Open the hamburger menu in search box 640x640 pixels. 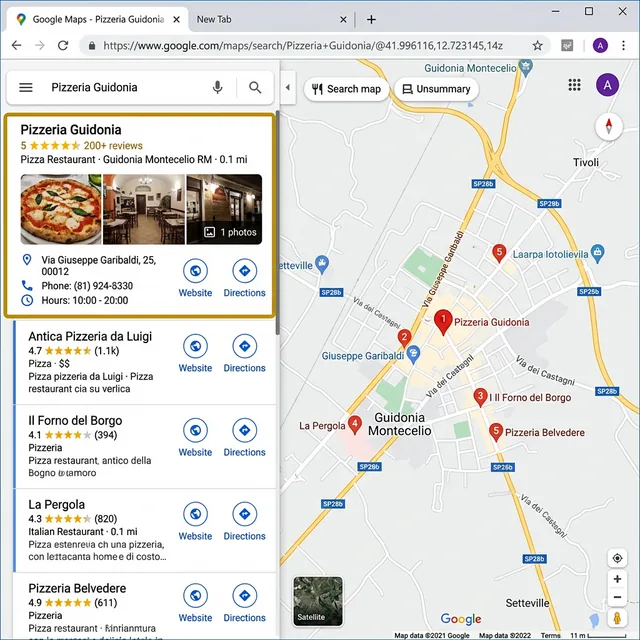coord(26,87)
